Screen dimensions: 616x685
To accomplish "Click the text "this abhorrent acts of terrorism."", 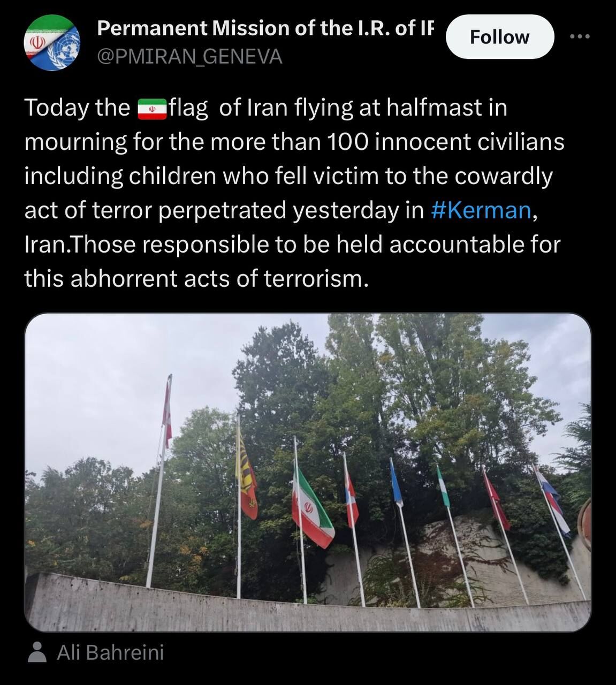I will (196, 279).
